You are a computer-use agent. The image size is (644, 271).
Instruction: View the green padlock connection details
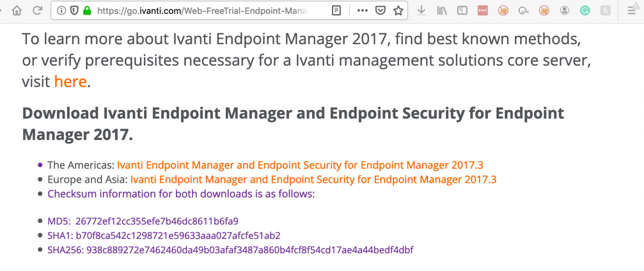tap(87, 10)
